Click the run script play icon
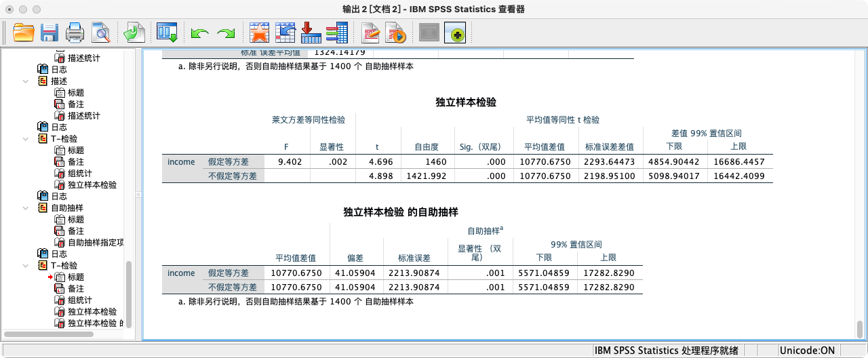 (x=395, y=32)
